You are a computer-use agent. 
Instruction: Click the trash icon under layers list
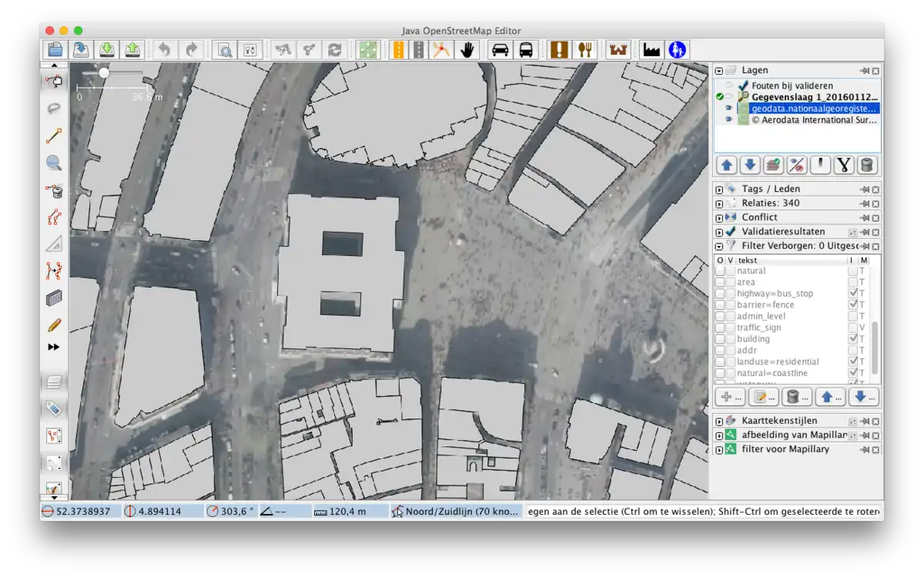(867, 165)
